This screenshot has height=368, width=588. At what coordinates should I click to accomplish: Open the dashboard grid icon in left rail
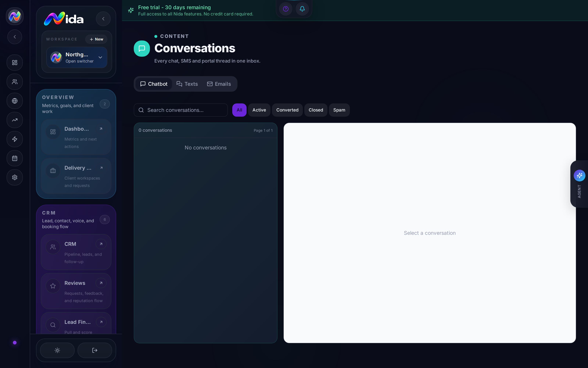15,63
